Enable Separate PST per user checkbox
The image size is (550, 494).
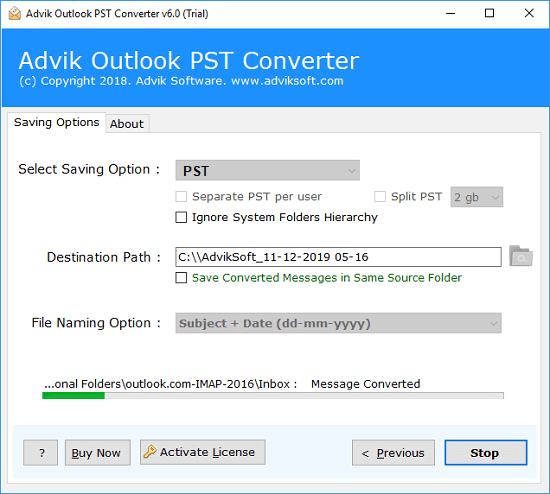pos(181,196)
